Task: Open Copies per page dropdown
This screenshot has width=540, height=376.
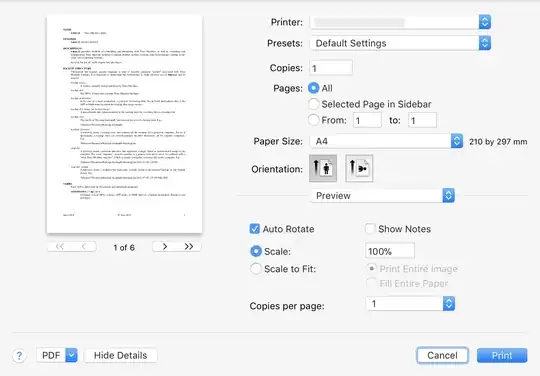Action: pyautogui.click(x=410, y=303)
